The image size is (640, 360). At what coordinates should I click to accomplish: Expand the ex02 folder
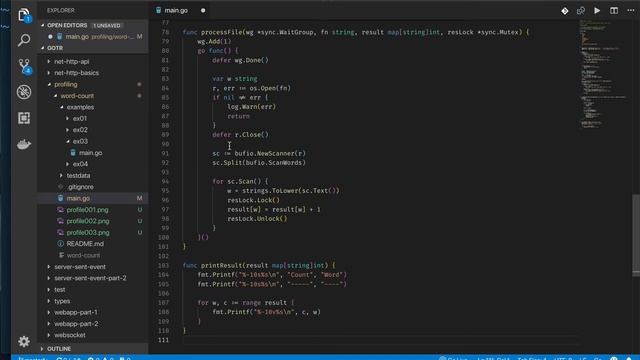tap(80, 130)
